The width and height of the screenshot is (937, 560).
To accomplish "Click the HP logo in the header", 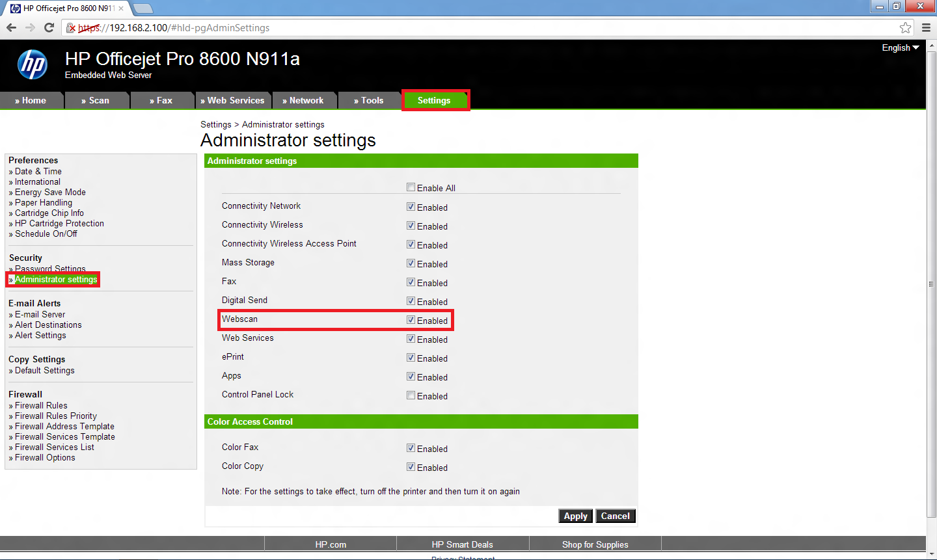I will point(33,64).
